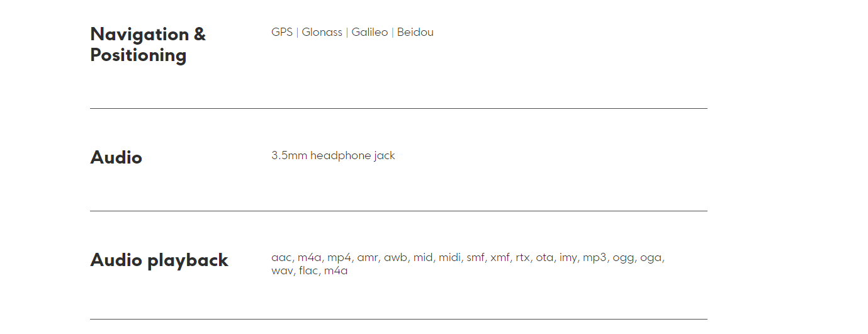This screenshot has height=334, width=868.
Task: Click the Audio section heading
Action: point(116,157)
